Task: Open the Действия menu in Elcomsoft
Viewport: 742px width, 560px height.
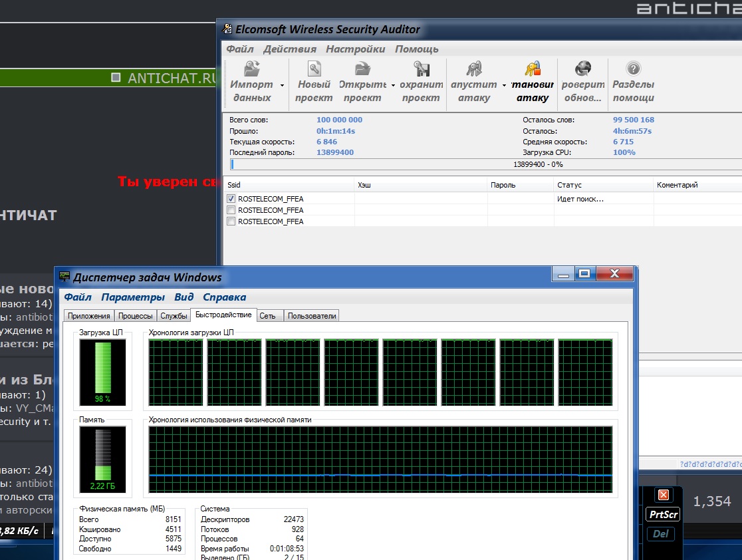Action: tap(290, 49)
